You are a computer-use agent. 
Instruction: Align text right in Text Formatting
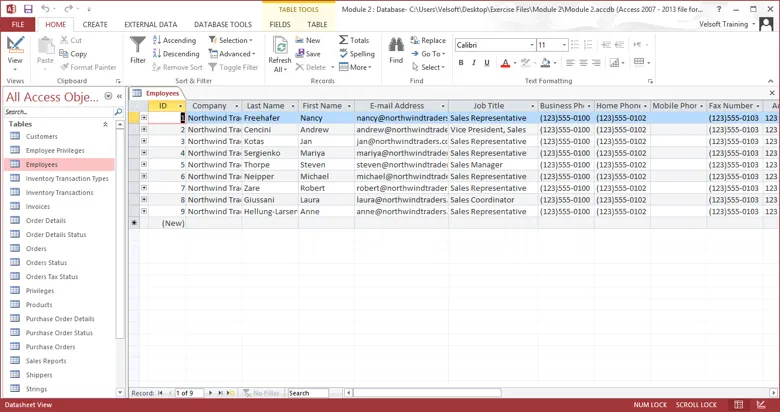point(596,63)
